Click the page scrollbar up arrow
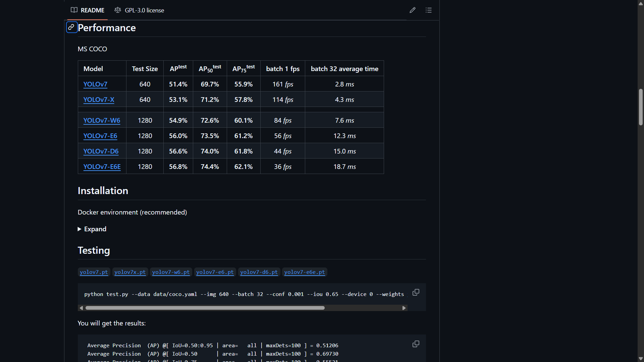This screenshot has height=362, width=644. click(x=641, y=3)
